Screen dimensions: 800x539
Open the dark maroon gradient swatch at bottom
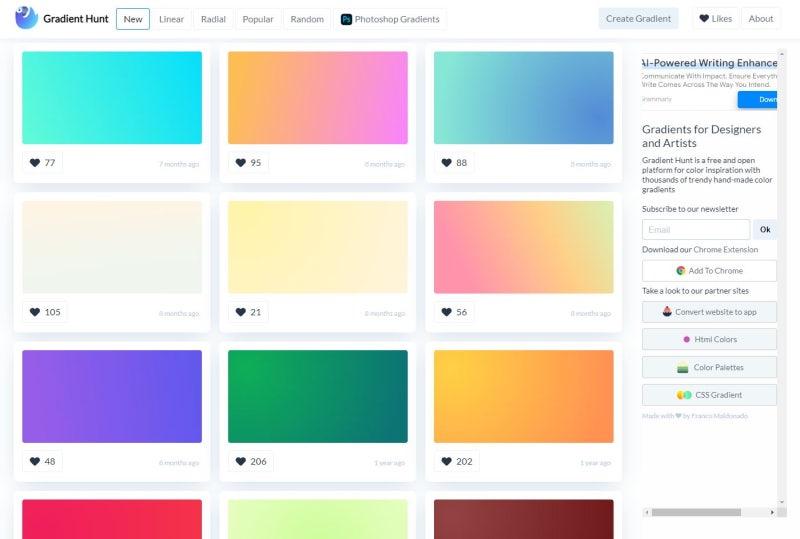point(523,519)
